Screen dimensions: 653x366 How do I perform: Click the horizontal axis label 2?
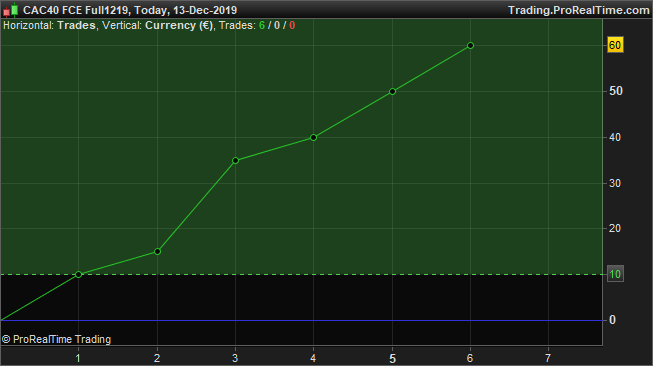coord(157,358)
